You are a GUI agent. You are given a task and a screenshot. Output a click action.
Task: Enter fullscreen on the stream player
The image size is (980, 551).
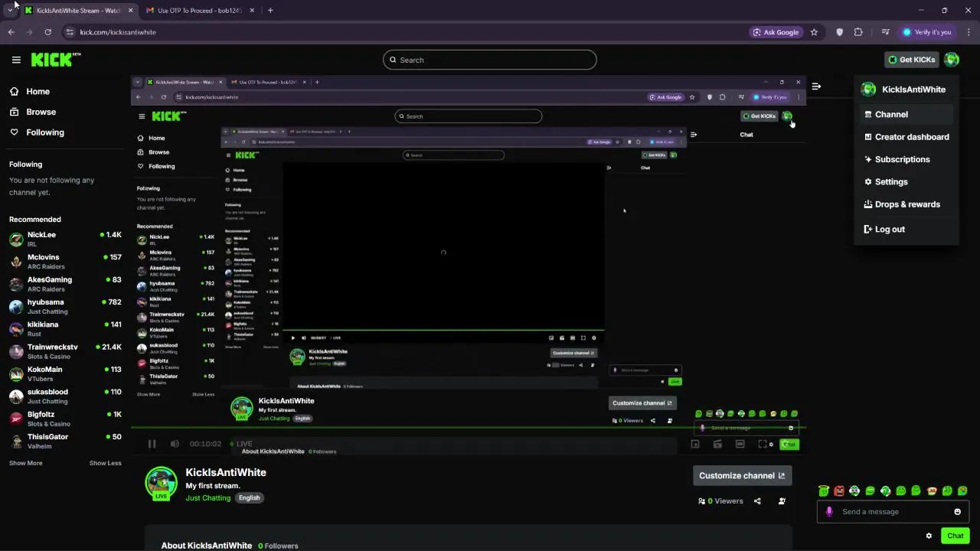[x=763, y=444]
